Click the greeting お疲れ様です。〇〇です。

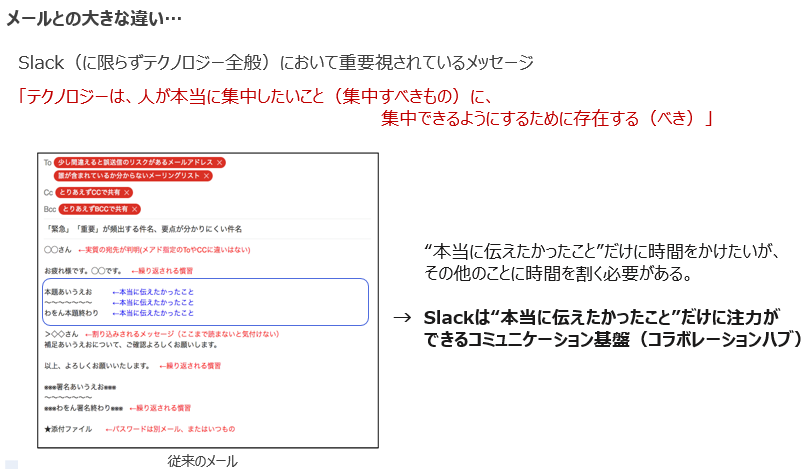pyautogui.click(x=83, y=271)
